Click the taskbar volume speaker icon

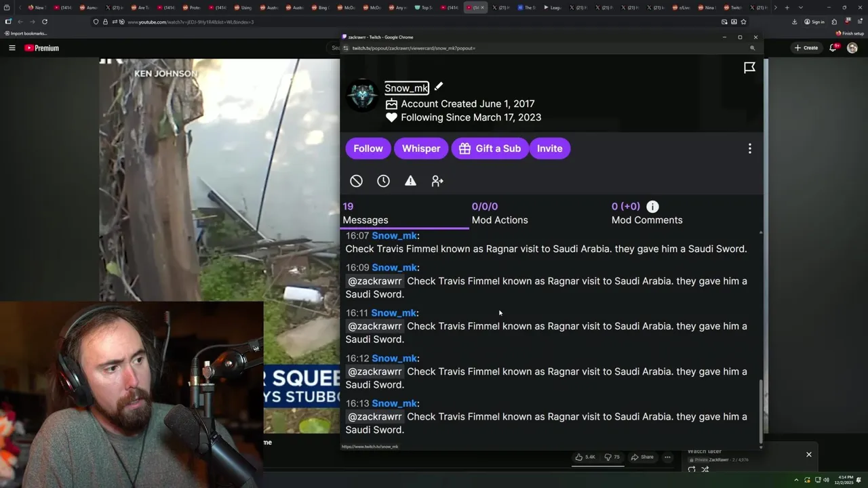(827, 480)
